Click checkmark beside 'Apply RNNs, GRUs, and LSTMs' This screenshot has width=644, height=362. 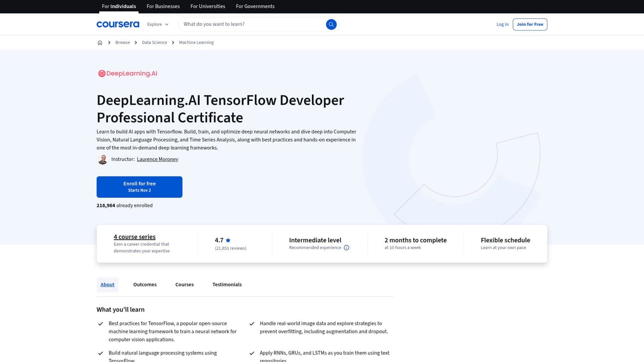(x=252, y=353)
